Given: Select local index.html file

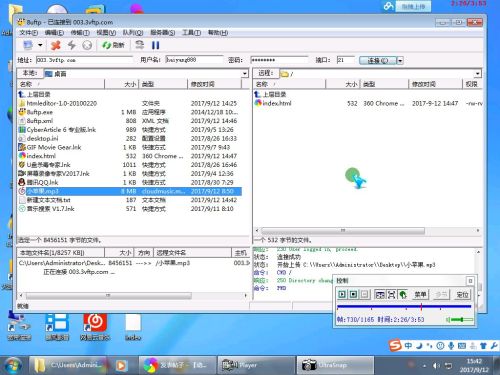Looking at the screenshot, I should [x=37, y=156].
